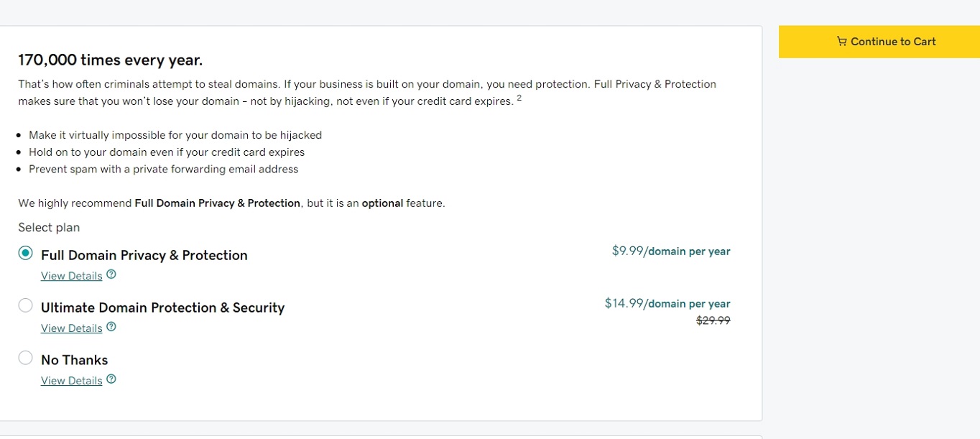The height and width of the screenshot is (439, 980).
Task: Choose the No Thanks radio button
Action: [x=26, y=358]
